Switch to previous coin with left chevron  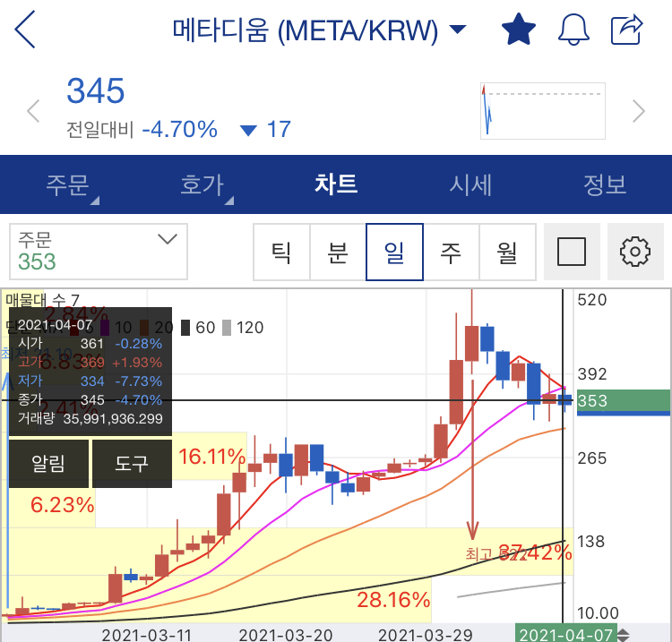pos(33,111)
